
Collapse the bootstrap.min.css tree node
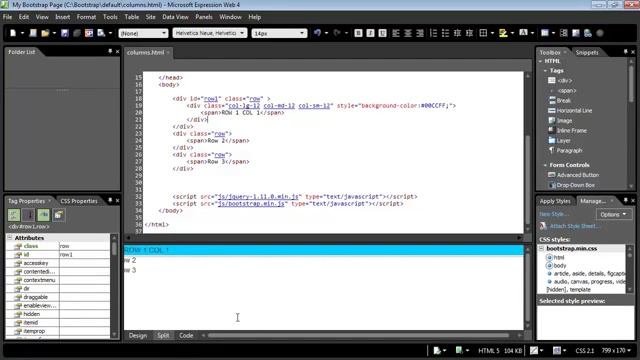pyautogui.click(x=542, y=248)
